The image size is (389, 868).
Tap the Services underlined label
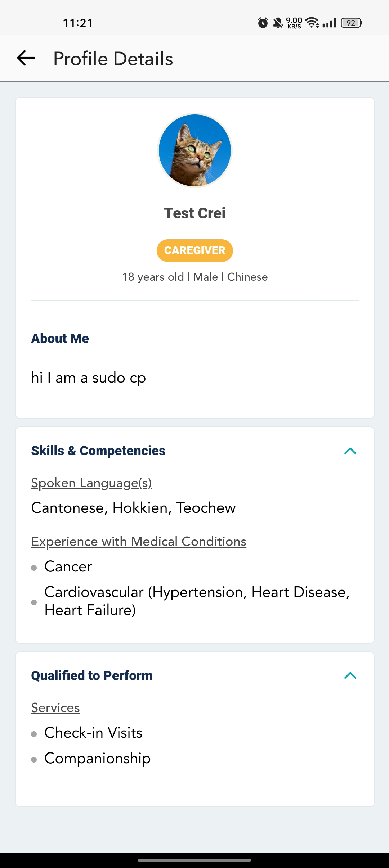[x=55, y=708]
